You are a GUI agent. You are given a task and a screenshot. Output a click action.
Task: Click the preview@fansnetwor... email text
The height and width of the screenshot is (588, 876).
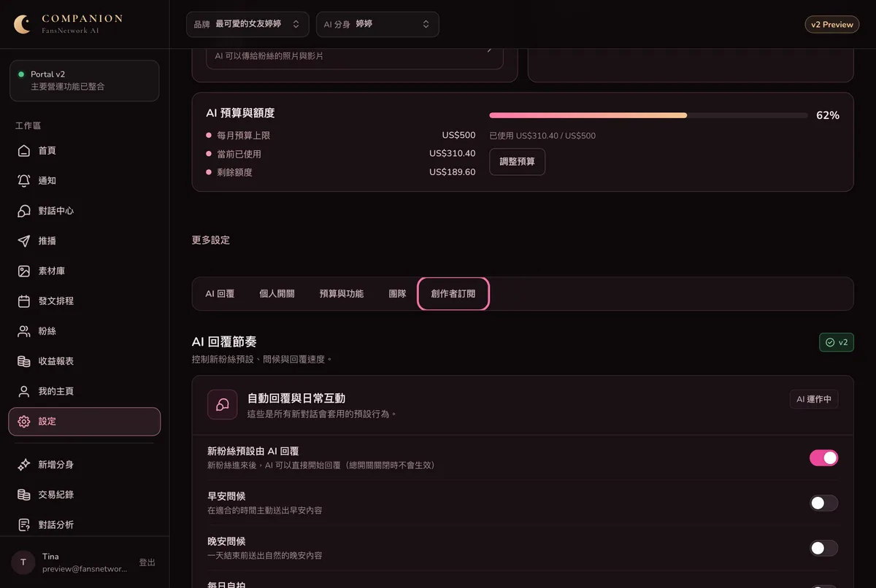pyautogui.click(x=85, y=569)
